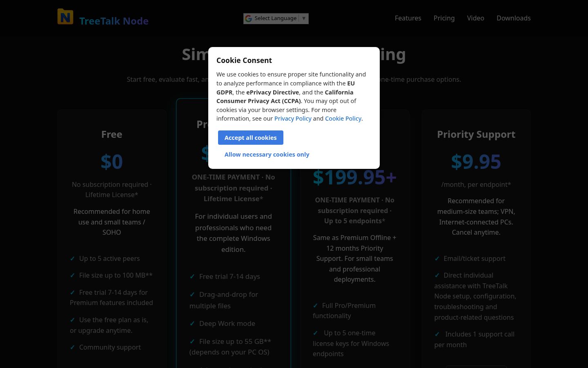Click the $9.95 price

tap(476, 162)
